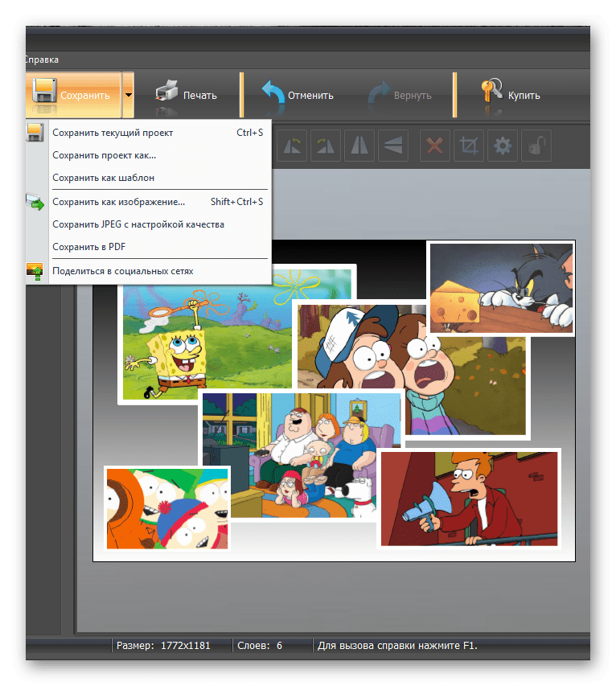Select Сохранить текущий проект menu item

pyautogui.click(x=113, y=133)
